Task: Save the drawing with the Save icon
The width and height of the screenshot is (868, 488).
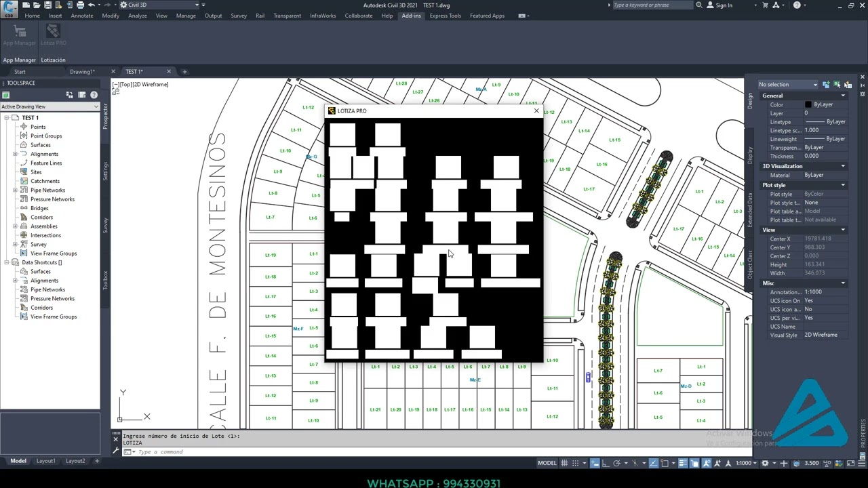Action: (x=47, y=5)
